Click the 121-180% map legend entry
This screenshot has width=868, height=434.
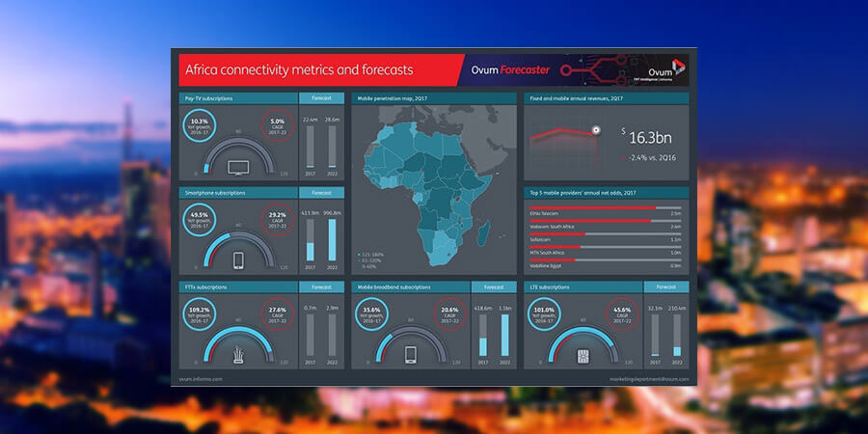point(371,254)
